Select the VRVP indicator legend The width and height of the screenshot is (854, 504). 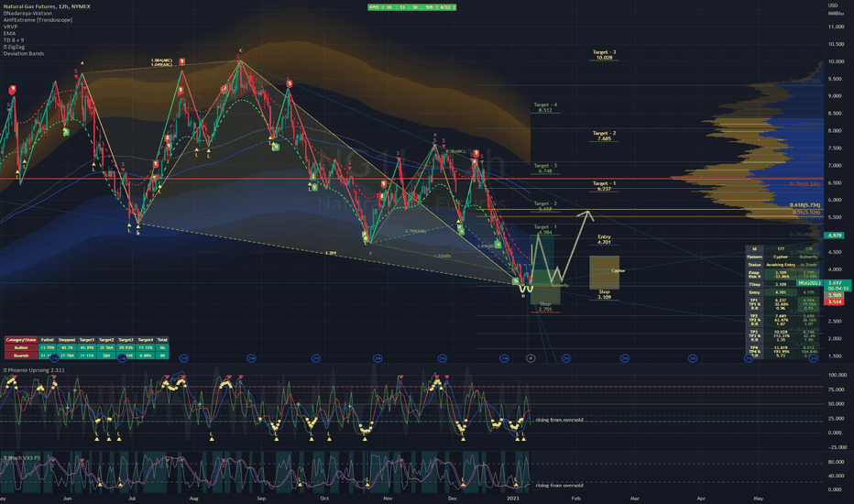click(x=10, y=27)
